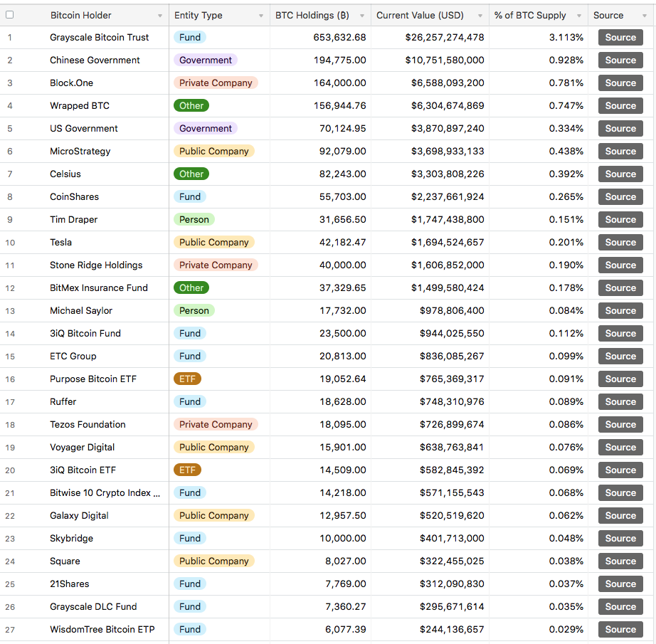656x644 pixels.
Task: Select the Tezos Foundation name cell
Action: pyautogui.click(x=88, y=425)
